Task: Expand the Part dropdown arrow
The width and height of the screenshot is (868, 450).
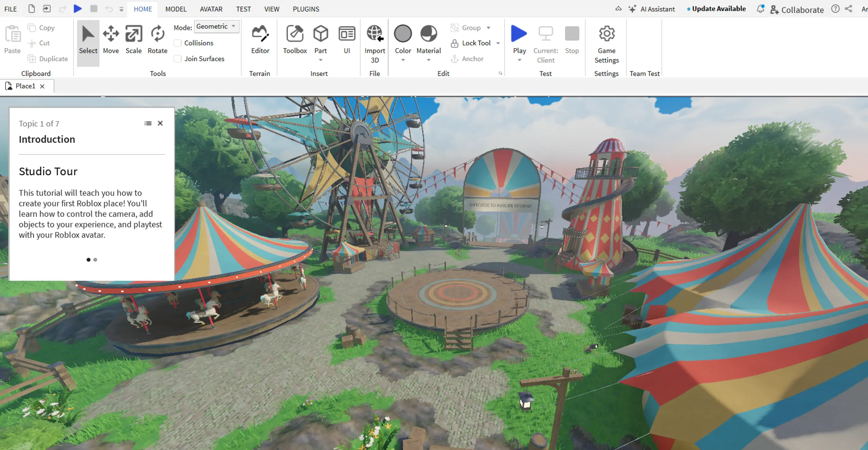Action: (320, 60)
